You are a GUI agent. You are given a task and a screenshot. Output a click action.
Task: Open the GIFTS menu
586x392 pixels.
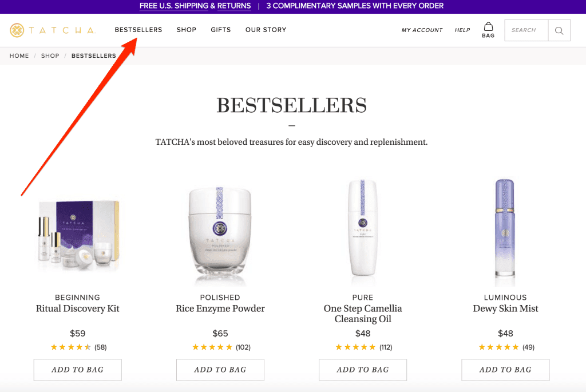[220, 30]
